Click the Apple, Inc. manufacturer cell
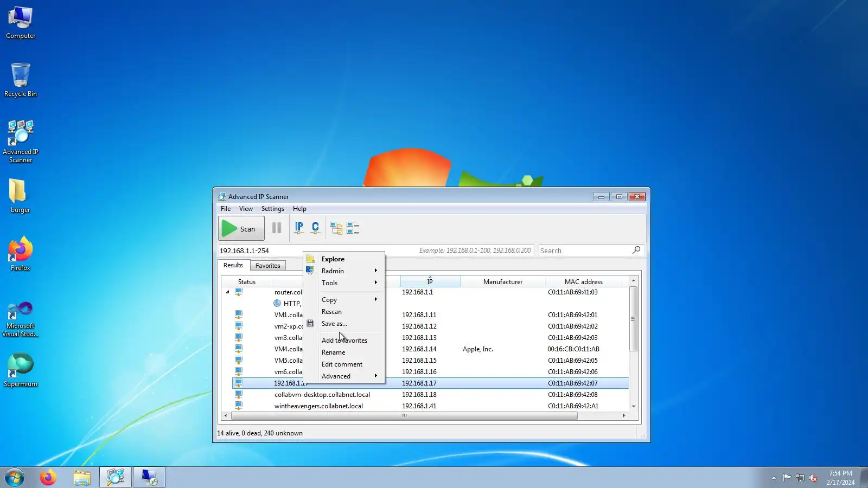This screenshot has width=868, height=488. click(478, 349)
